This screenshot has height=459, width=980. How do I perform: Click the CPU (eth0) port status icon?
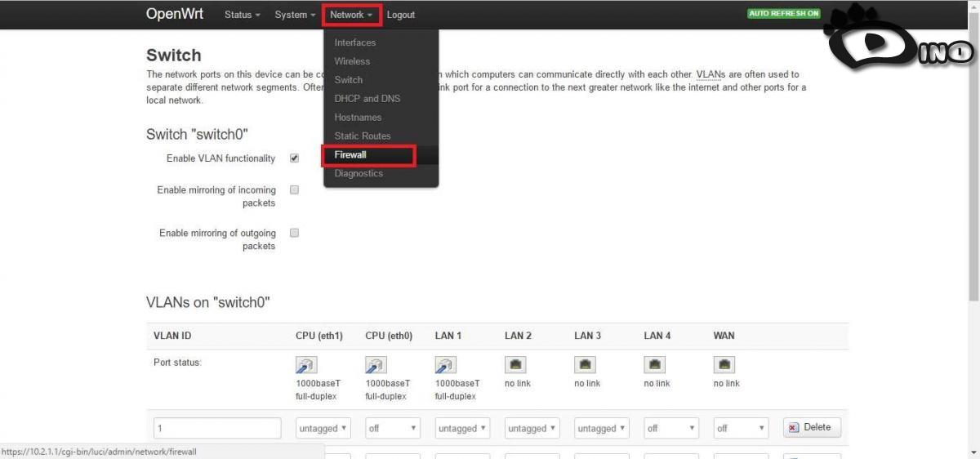click(376, 365)
